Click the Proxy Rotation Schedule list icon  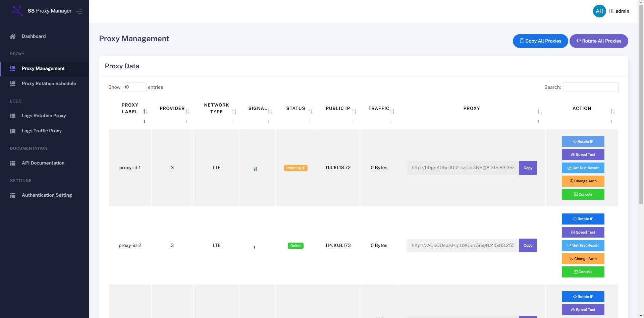click(13, 84)
